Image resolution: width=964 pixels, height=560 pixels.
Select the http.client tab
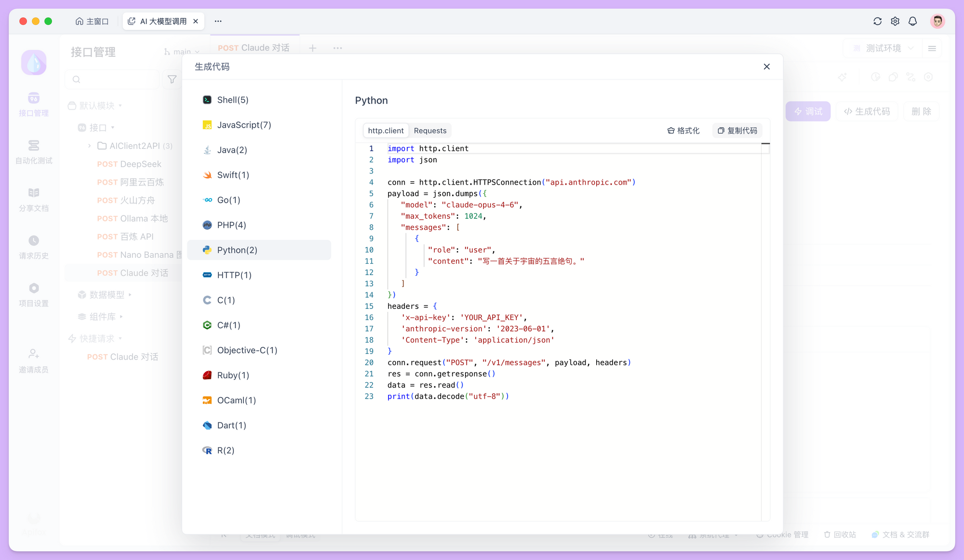click(386, 131)
